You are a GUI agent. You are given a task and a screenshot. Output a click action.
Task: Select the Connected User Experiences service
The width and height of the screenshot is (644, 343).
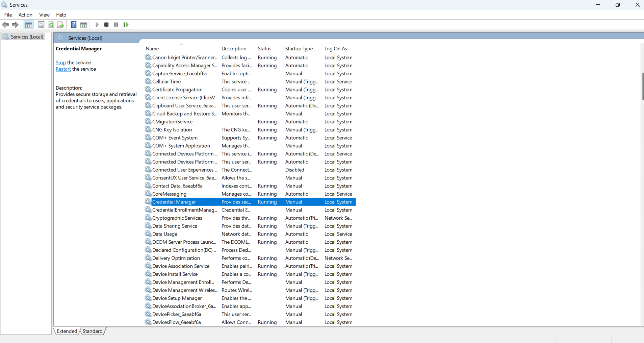click(250, 170)
